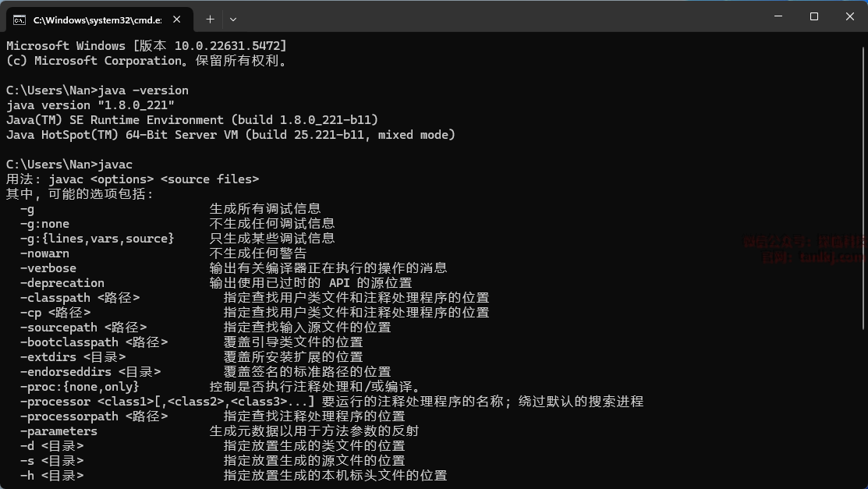
Task: Open a new tab with the plus button
Action: (210, 19)
